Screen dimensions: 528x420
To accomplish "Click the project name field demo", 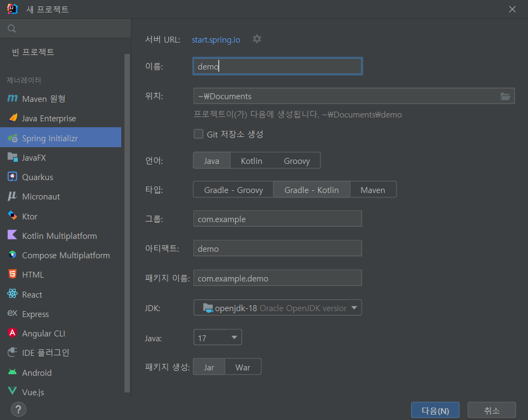I will click(x=278, y=66).
